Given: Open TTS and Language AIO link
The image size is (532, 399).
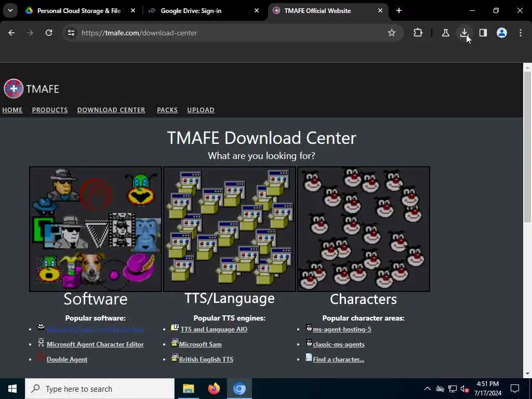Looking at the screenshot, I should 214,329.
